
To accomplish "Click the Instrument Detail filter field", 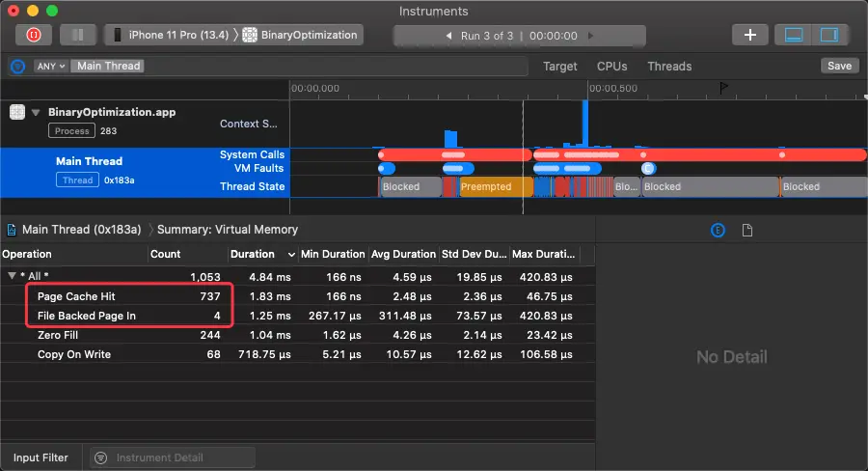I will (x=173, y=457).
